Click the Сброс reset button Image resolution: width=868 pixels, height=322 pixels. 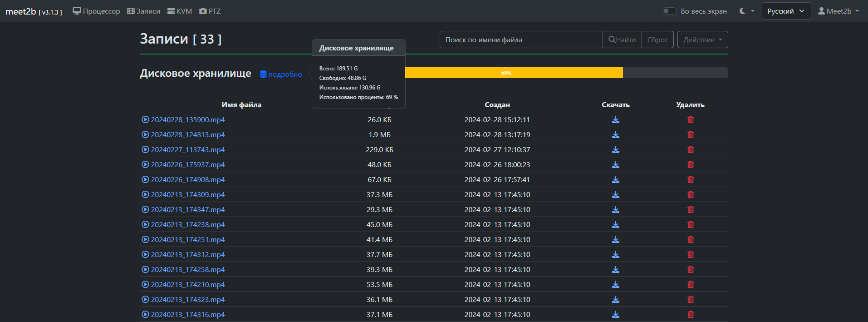tap(657, 40)
